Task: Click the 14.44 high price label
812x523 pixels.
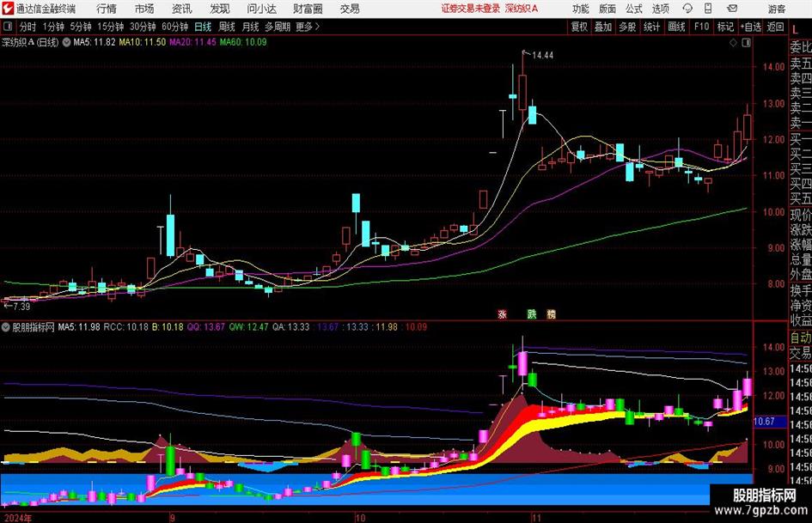Action: [x=543, y=56]
